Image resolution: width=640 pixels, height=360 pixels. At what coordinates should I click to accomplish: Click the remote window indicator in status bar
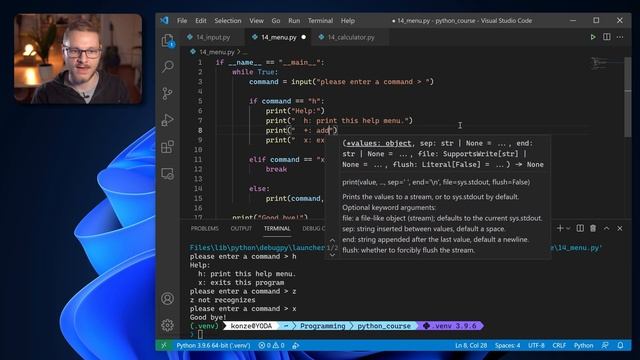click(164, 345)
